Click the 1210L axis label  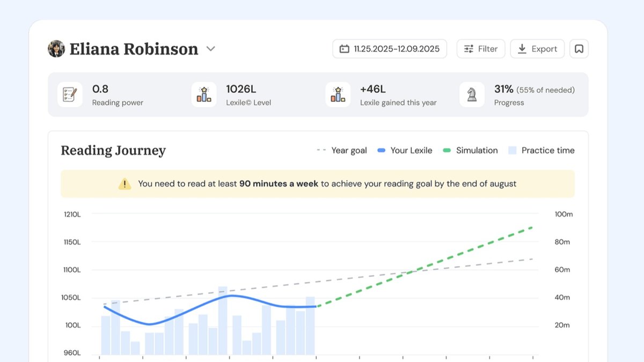[x=72, y=215]
